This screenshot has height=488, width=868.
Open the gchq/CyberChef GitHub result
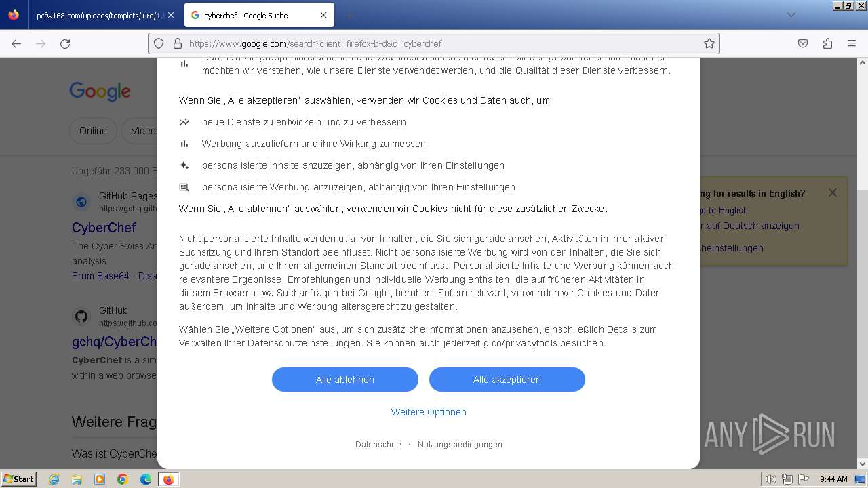point(115,342)
